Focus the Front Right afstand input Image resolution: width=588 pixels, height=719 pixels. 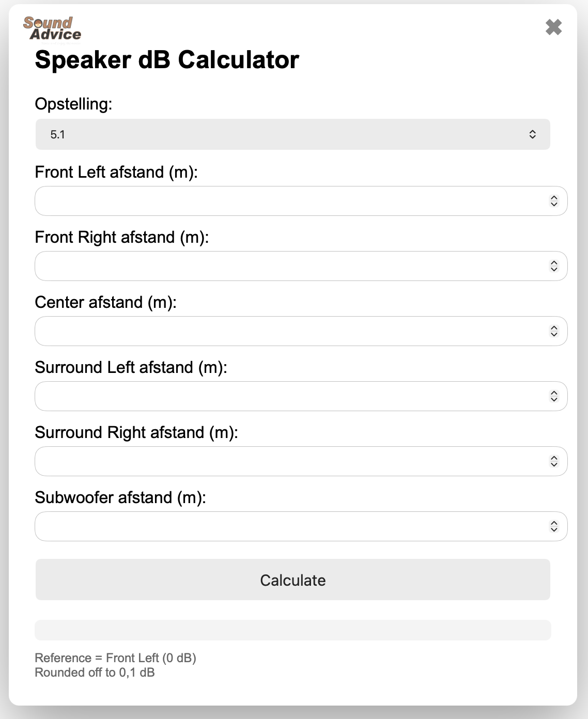click(x=289, y=266)
